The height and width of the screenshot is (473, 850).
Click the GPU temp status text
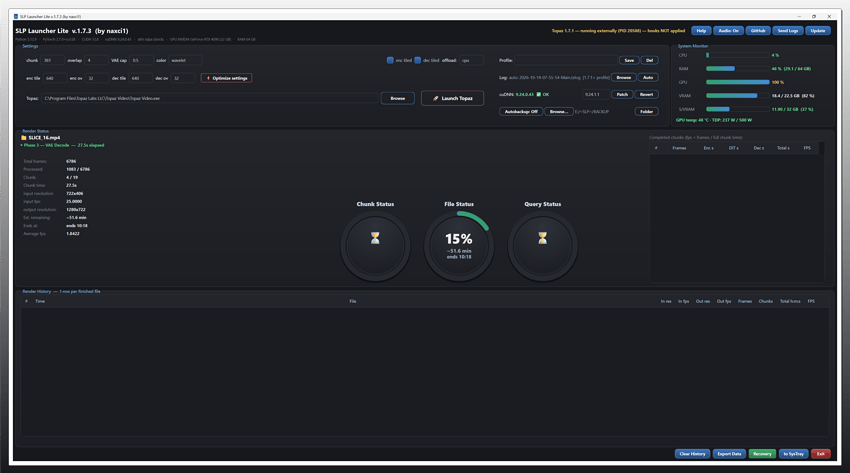pyautogui.click(x=713, y=120)
